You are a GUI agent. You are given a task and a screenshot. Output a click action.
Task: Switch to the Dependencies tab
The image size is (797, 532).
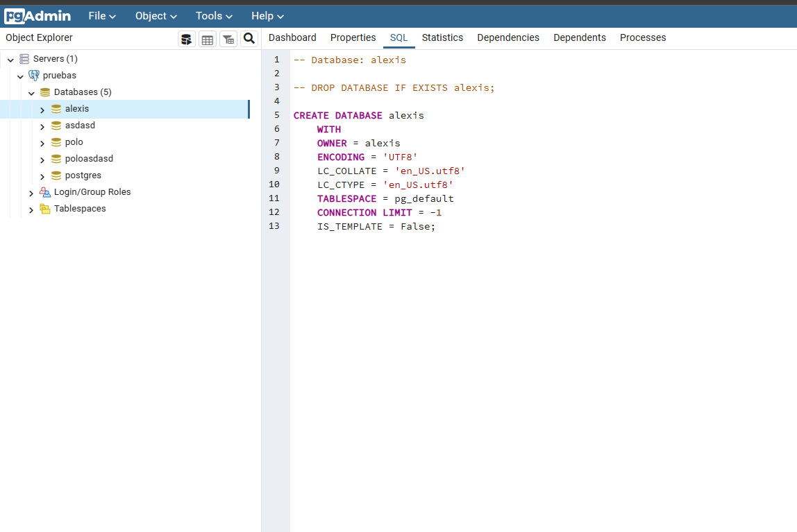(x=507, y=37)
